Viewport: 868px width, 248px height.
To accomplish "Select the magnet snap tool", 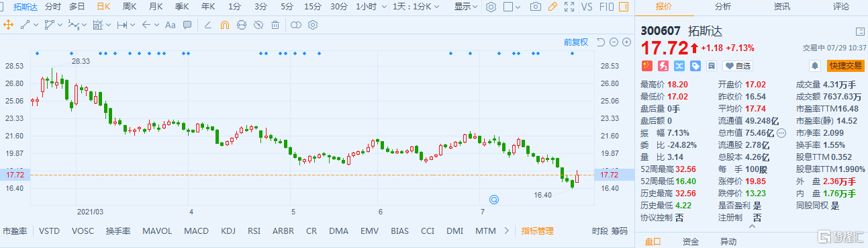I will (225, 25).
